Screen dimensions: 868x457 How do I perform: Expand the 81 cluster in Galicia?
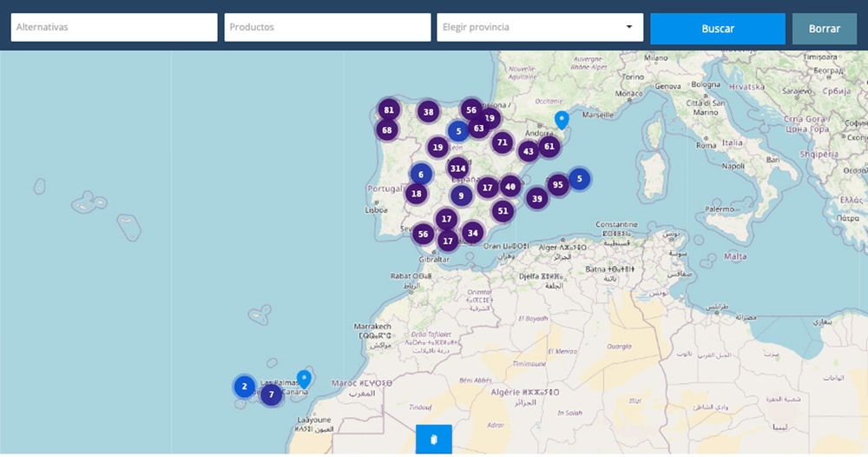pyautogui.click(x=389, y=109)
